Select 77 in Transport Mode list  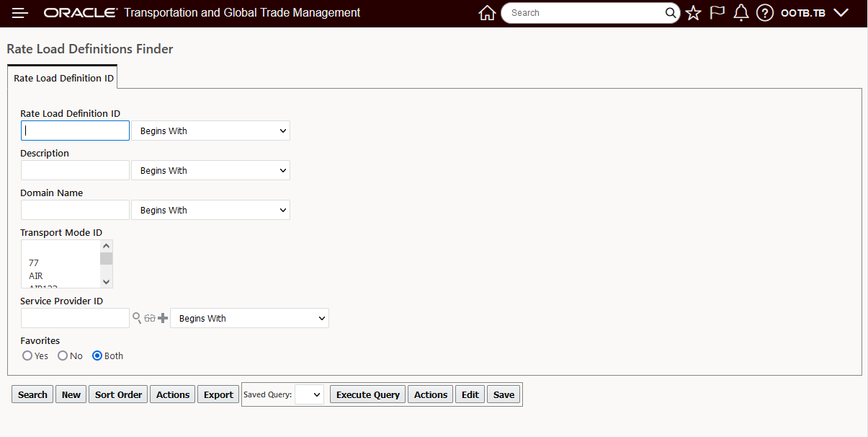tap(61, 263)
